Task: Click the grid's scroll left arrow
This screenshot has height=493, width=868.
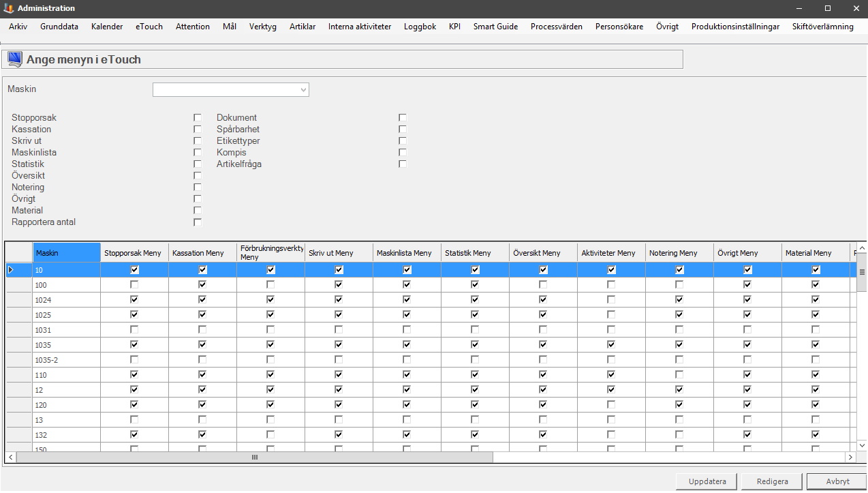Action: (x=11, y=458)
